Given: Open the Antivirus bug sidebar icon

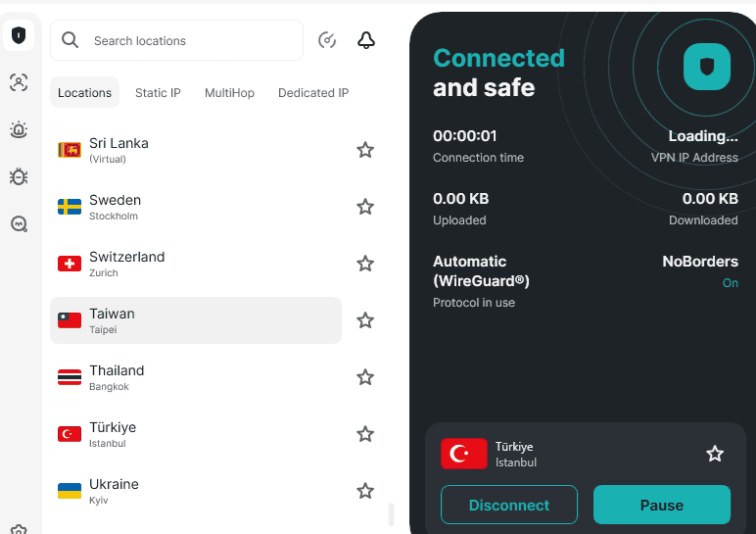Looking at the screenshot, I should [x=18, y=176].
